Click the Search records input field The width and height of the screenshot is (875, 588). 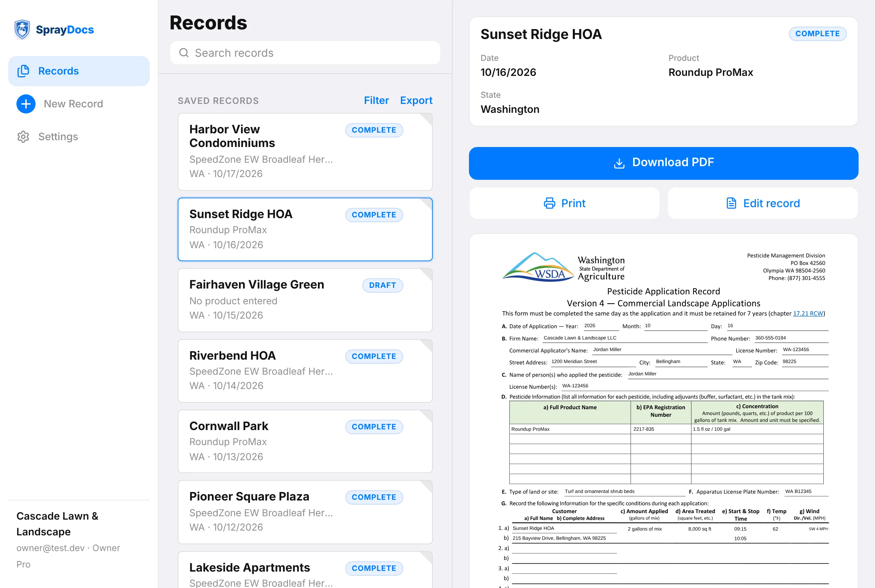pyautogui.click(x=305, y=53)
